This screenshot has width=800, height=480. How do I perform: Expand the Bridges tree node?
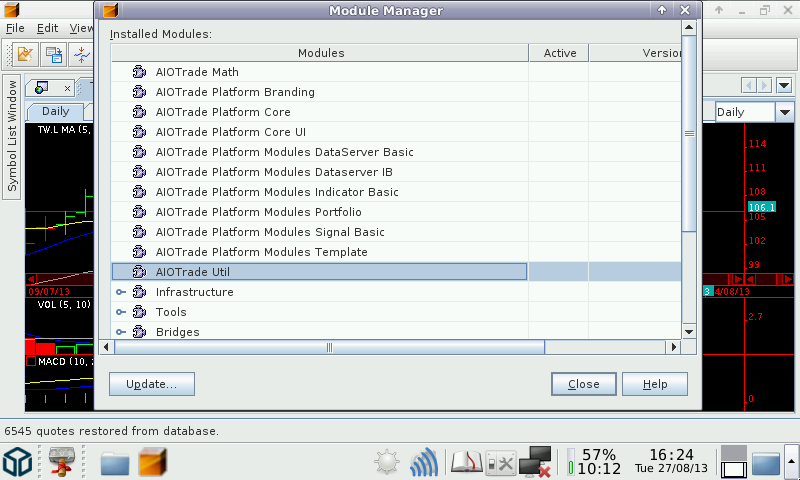click(120, 332)
